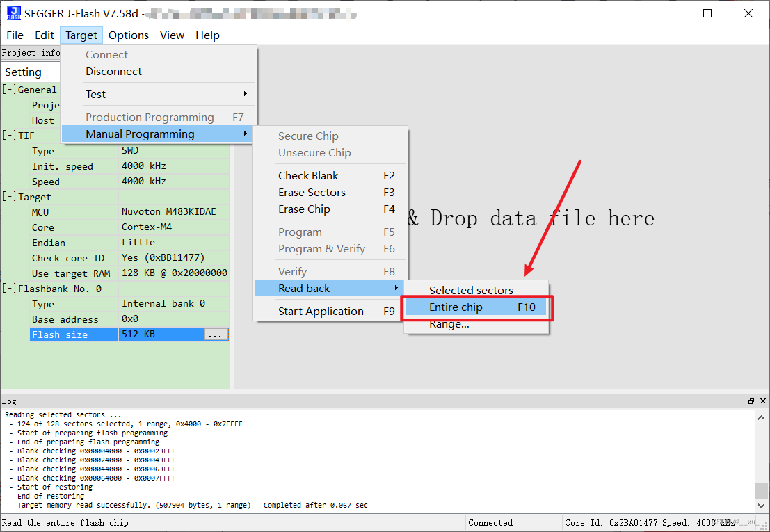Open the Options menu

(129, 35)
